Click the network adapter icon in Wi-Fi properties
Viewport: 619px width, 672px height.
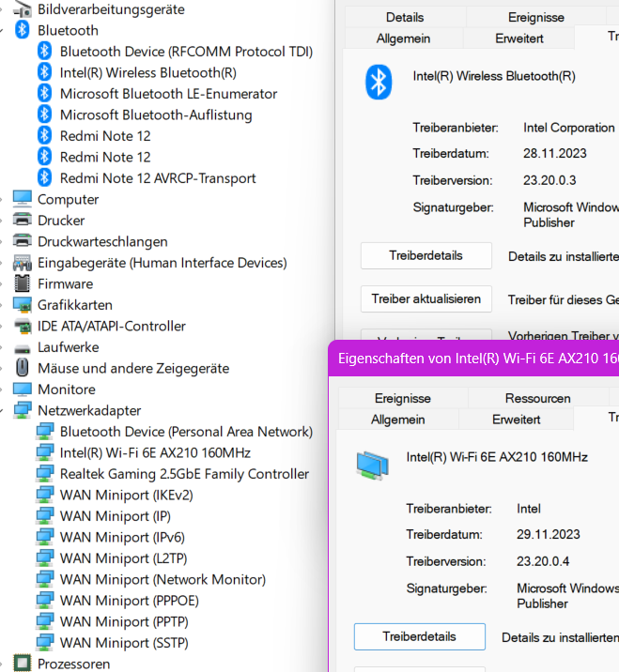tap(372, 465)
